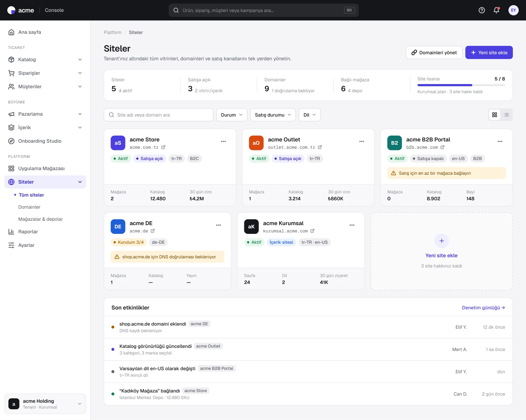Open more options for acme Outlet card
Screen dimensions: 526x420
tap(362, 142)
